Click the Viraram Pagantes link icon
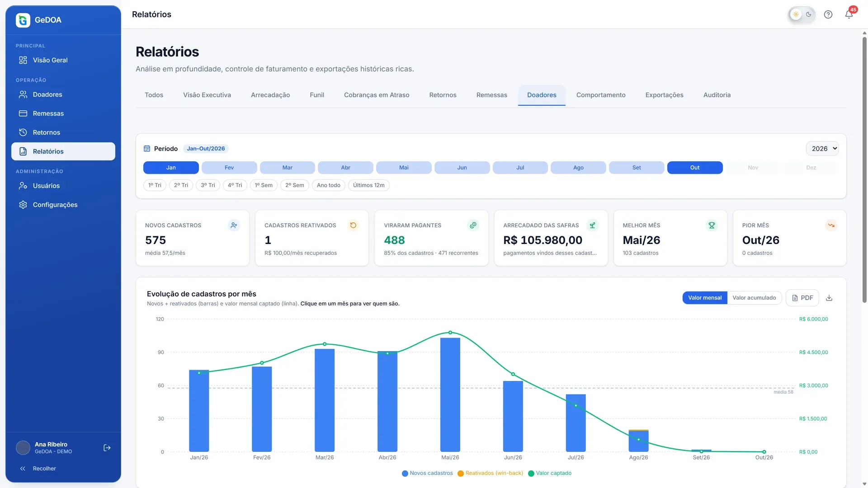The width and height of the screenshot is (868, 488). (473, 225)
